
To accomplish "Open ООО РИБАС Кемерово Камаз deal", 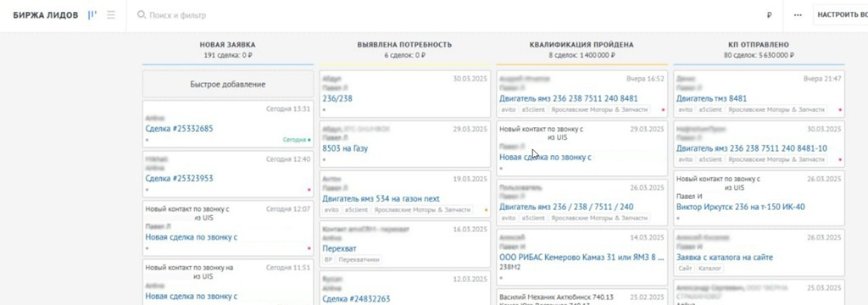I will (581, 258).
